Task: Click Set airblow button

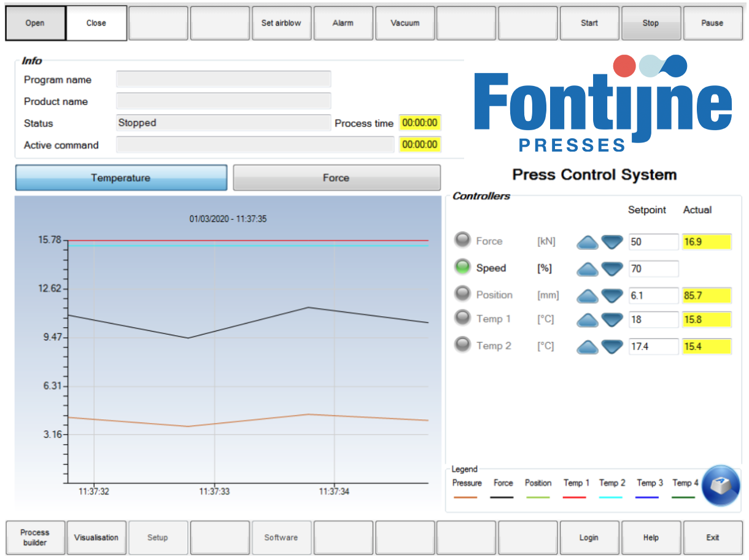Action: [x=281, y=23]
